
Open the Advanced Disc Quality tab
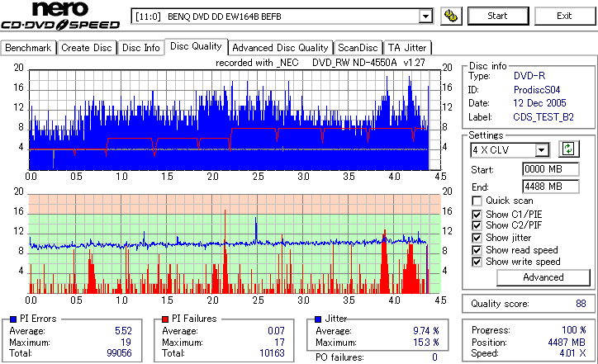(x=280, y=48)
